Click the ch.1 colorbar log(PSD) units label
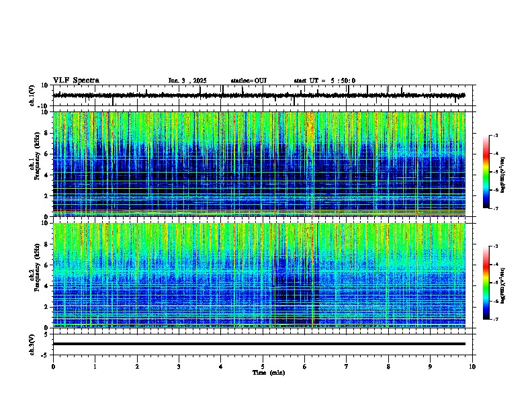 click(x=503, y=175)
